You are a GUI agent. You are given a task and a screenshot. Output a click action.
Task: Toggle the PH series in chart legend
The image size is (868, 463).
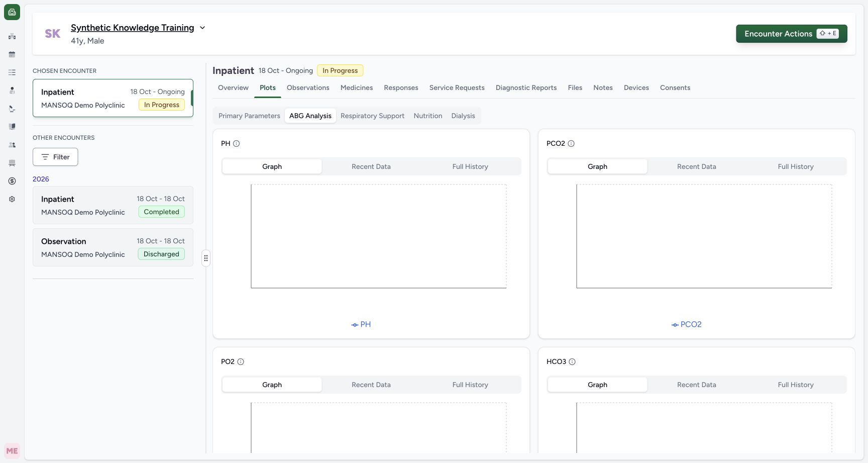click(x=361, y=324)
